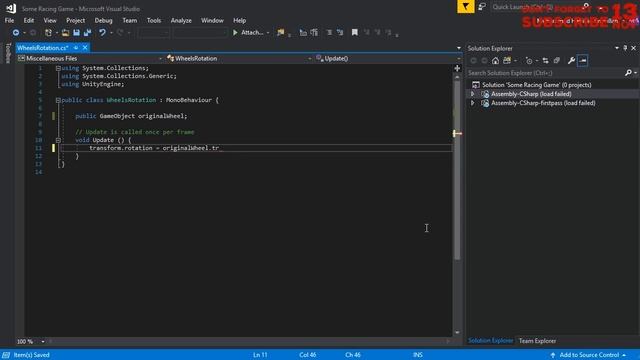Click Add to Source Control in status bar

tap(589, 355)
